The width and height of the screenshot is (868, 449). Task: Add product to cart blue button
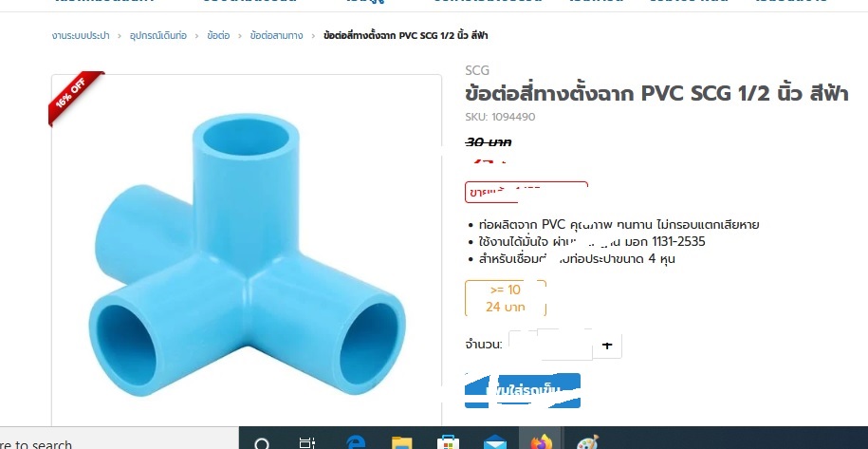click(x=522, y=390)
